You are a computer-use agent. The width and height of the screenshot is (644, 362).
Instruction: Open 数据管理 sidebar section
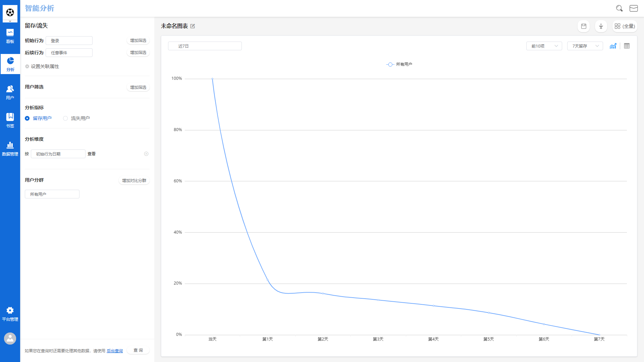click(10, 149)
